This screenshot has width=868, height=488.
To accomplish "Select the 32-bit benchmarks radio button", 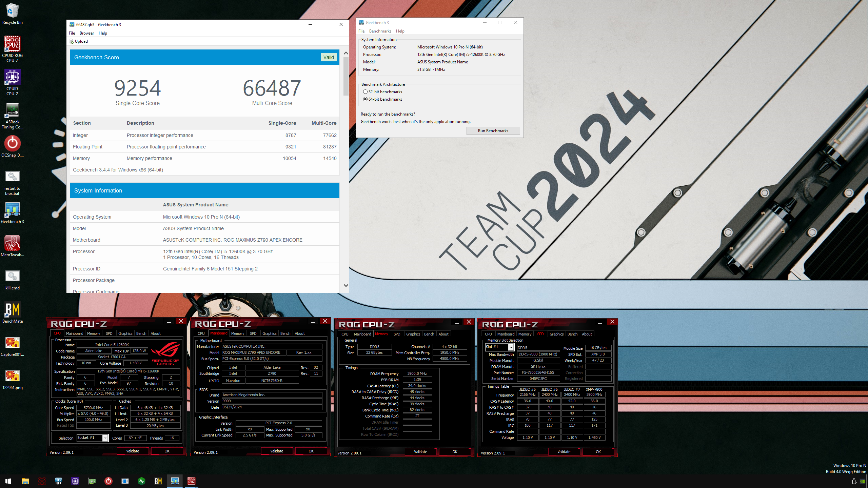I will pyautogui.click(x=365, y=92).
